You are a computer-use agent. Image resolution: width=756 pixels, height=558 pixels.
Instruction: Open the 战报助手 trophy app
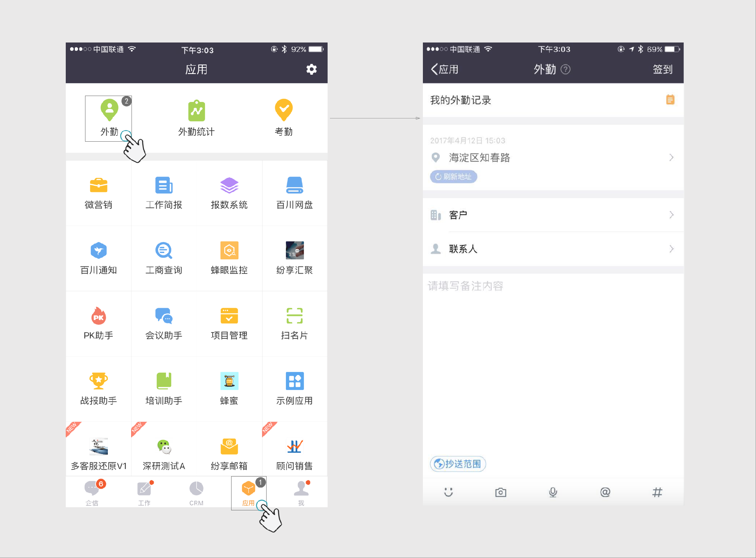[x=98, y=389]
